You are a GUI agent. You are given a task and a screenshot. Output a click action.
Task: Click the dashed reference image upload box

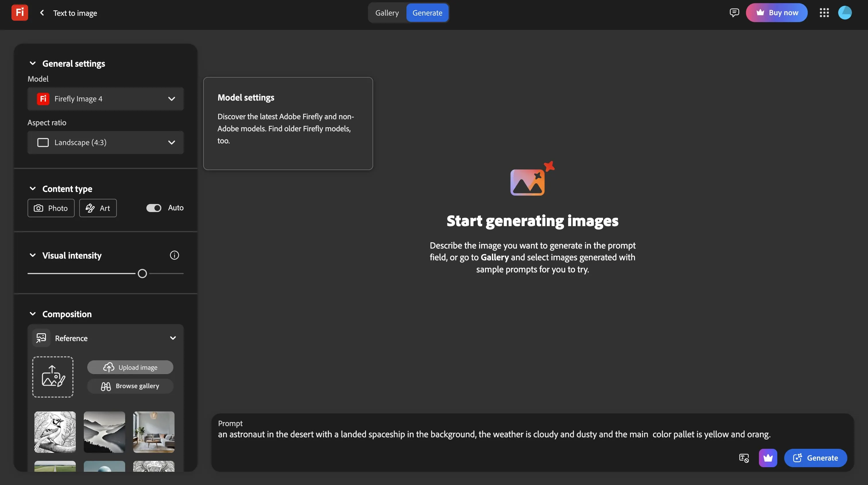pos(53,377)
